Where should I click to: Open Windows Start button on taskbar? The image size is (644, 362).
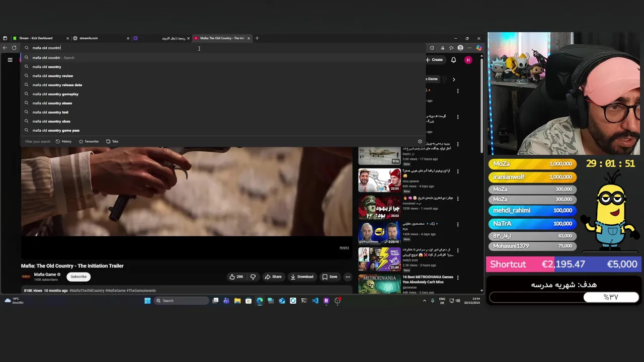(x=147, y=301)
